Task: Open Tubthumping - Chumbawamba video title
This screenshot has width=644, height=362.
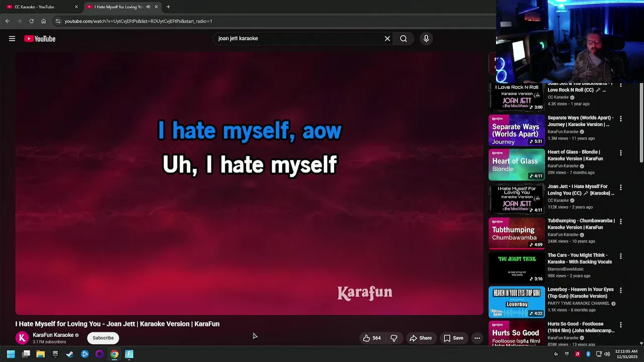Action: 581,224
